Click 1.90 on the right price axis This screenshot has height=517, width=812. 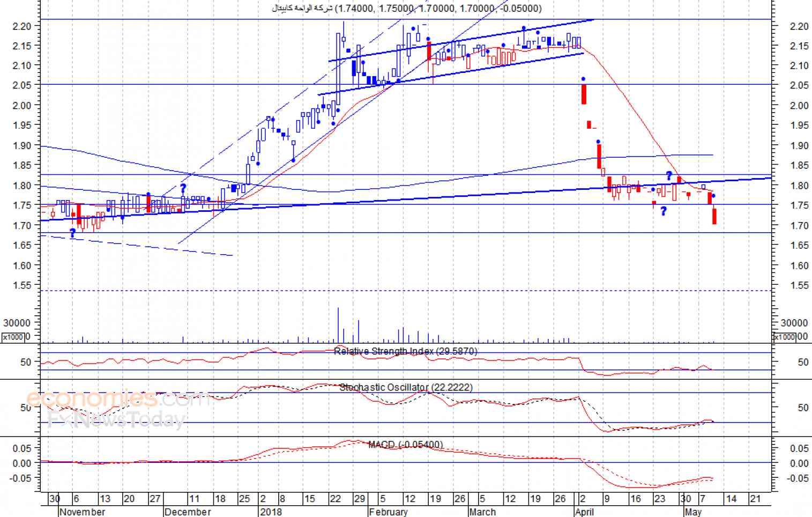[x=799, y=146]
